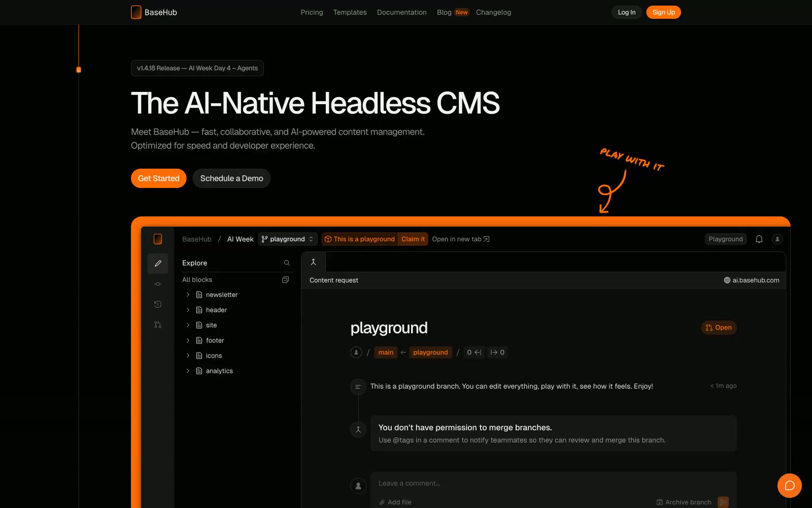Open the chat support bubble
The width and height of the screenshot is (812, 508).
(x=790, y=486)
